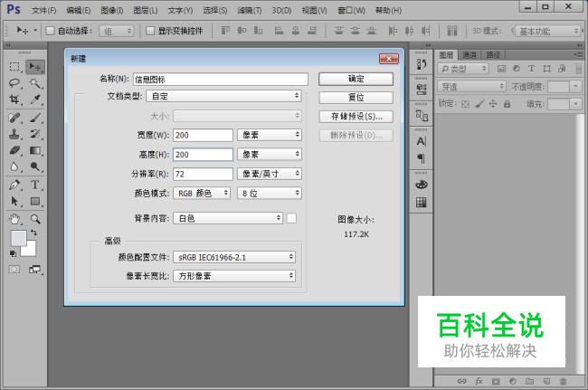
Task: Select the Zoom tool
Action: 35,219
